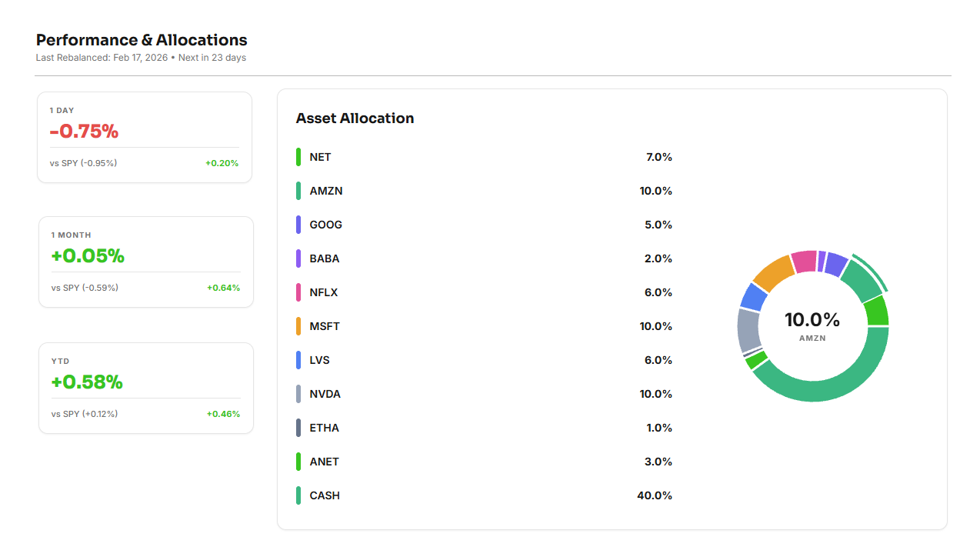
Task: Select the BABA allocation row
Action: pyautogui.click(x=484, y=258)
